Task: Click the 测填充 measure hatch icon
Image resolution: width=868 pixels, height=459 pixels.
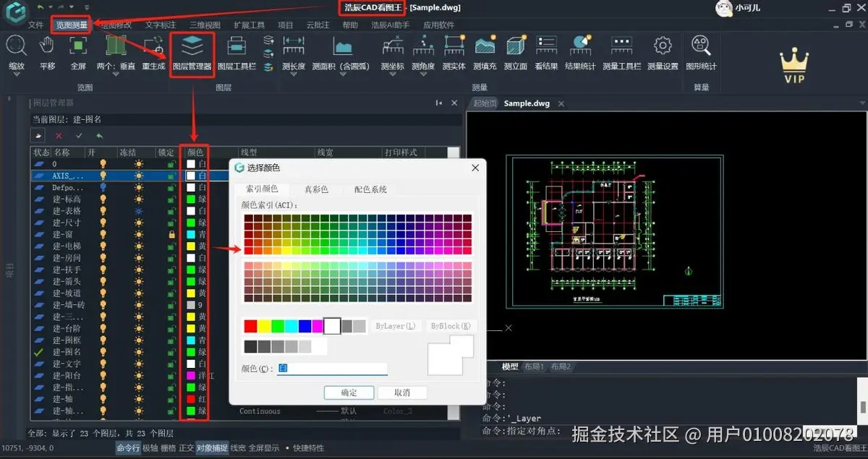Action: [x=485, y=46]
